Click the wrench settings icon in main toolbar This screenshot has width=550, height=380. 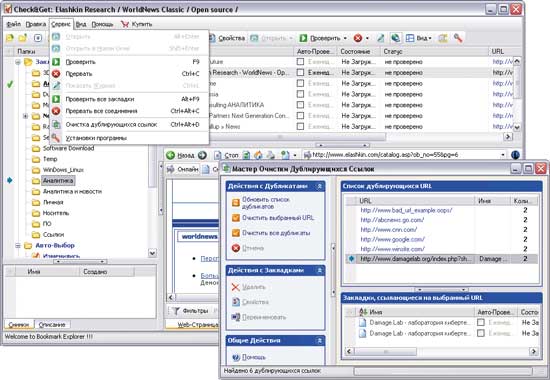(458, 38)
